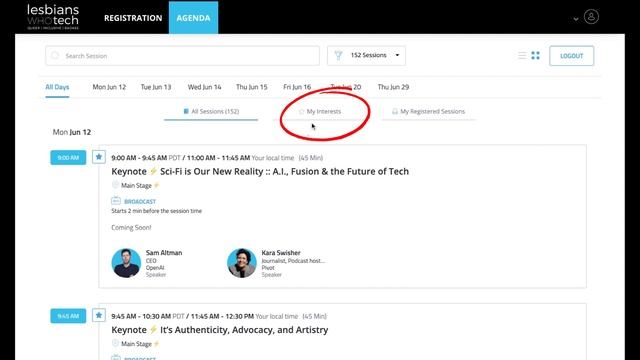This screenshot has width=640, height=360.
Task: Click 'Starts 2 min before the session time'
Action: pyautogui.click(x=157, y=211)
